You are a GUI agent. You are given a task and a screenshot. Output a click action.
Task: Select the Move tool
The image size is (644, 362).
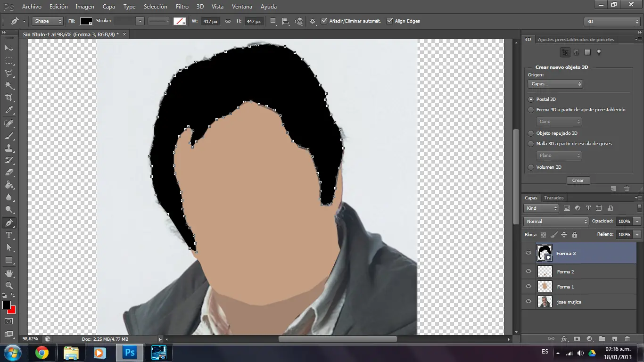point(8,49)
